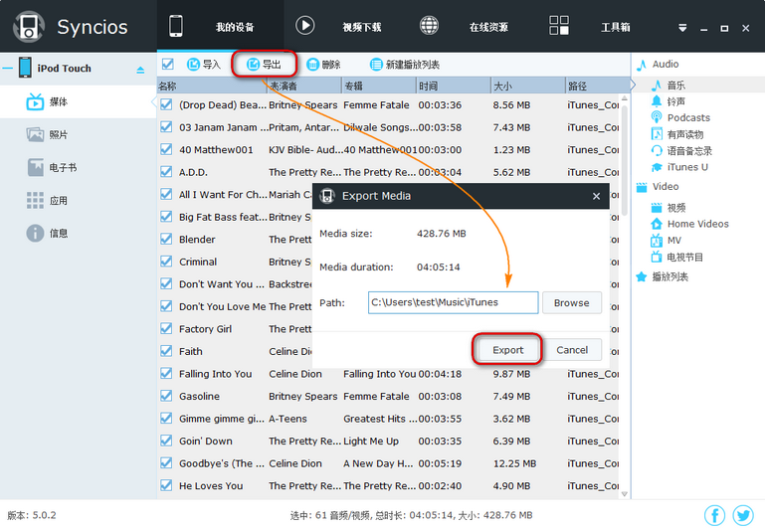Open the Facebook link icon

pyautogui.click(x=714, y=515)
